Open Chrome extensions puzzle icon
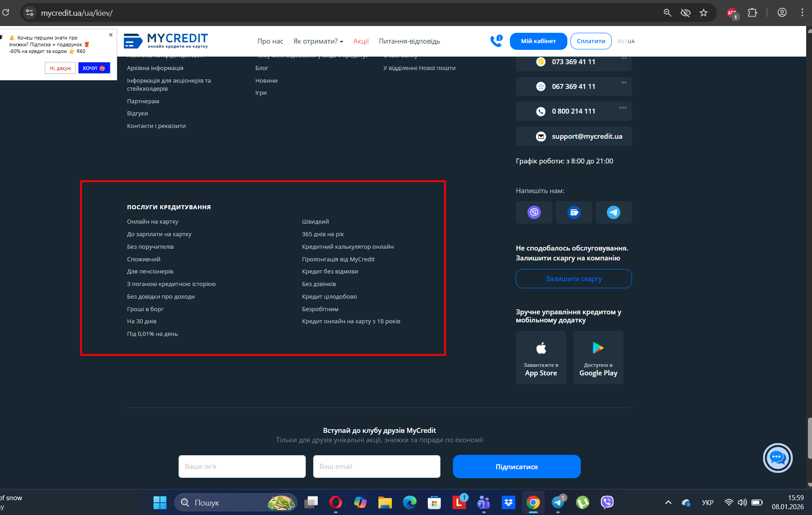 (752, 13)
